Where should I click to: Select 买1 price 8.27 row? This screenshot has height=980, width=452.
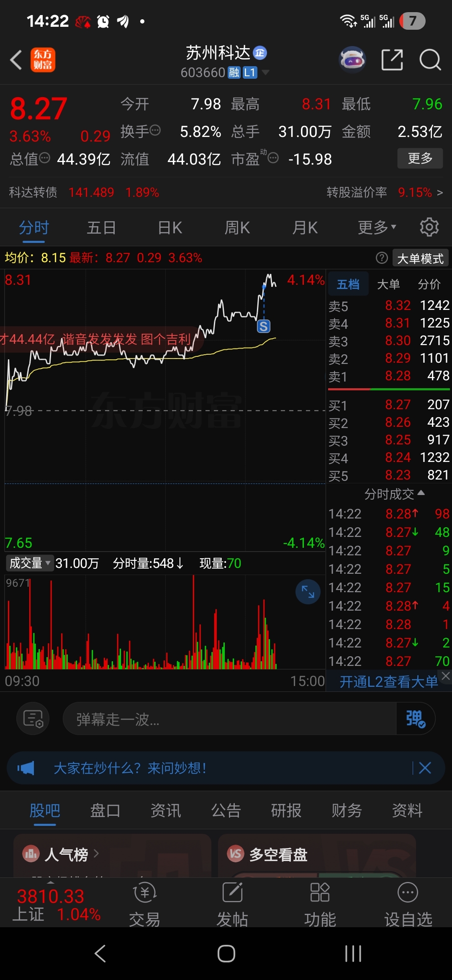pos(388,405)
